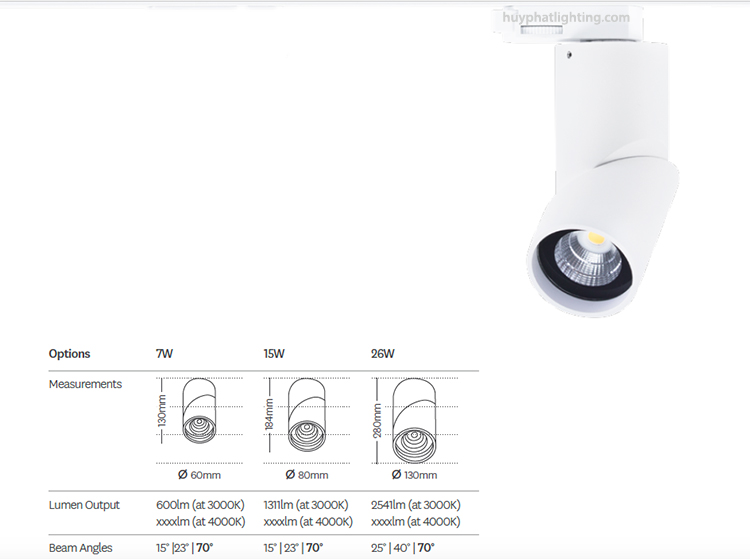Screen dimensions: 750x559
Task: Select "1311lm (at 3000K)" lumen value
Action: pos(306,505)
